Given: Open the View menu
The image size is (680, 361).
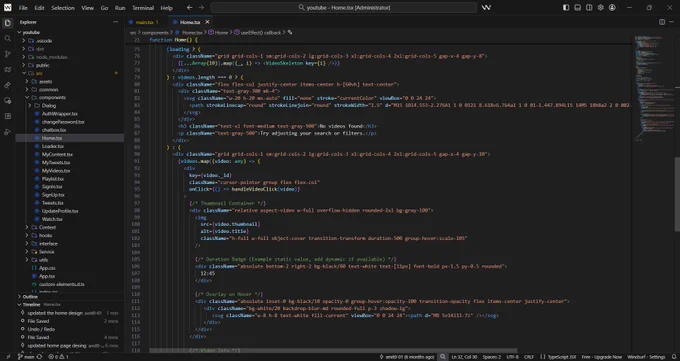Looking at the screenshot, I should coord(87,8).
